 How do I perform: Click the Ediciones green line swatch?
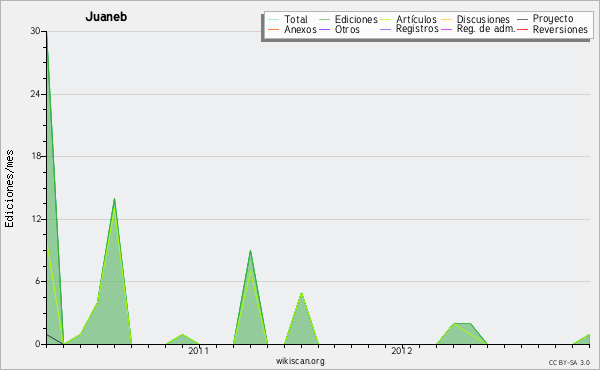point(324,20)
